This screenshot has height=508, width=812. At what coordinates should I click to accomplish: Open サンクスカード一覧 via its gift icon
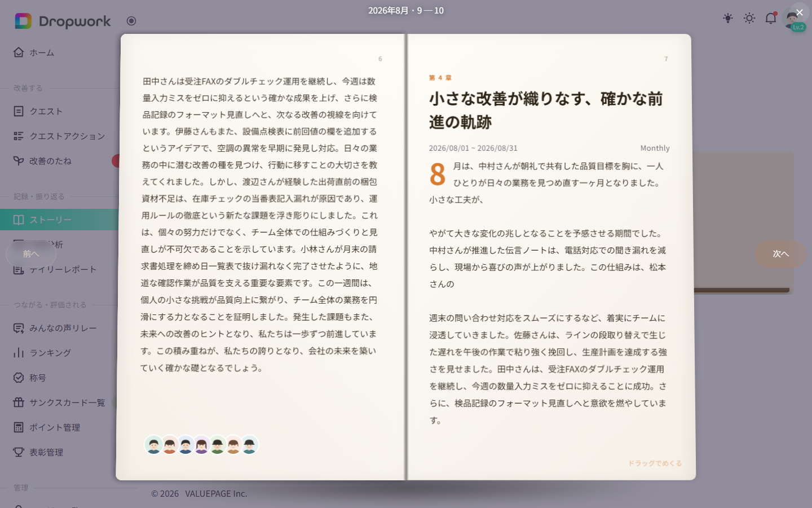click(x=19, y=402)
